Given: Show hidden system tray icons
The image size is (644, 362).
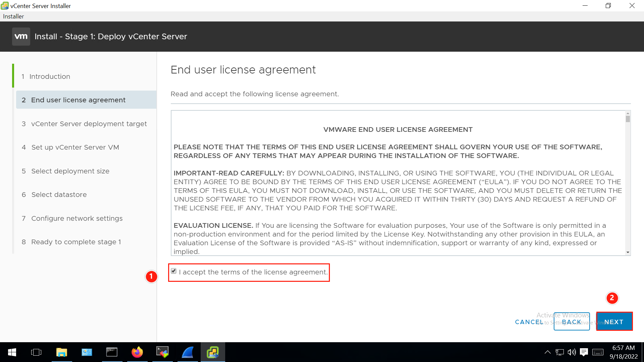Looking at the screenshot, I should 547,352.
